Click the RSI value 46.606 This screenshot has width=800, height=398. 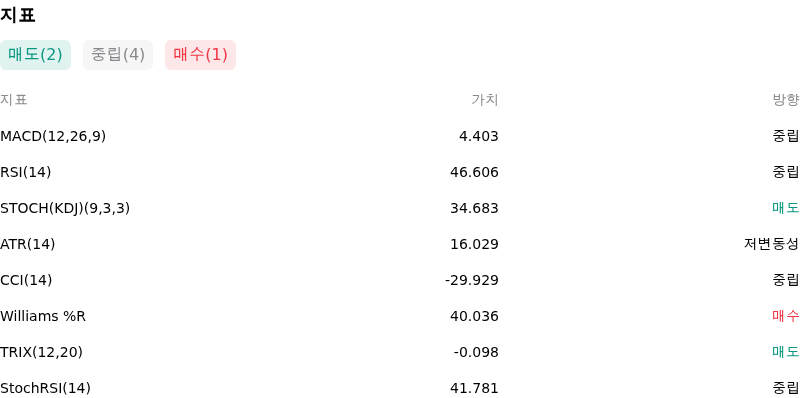474,172
